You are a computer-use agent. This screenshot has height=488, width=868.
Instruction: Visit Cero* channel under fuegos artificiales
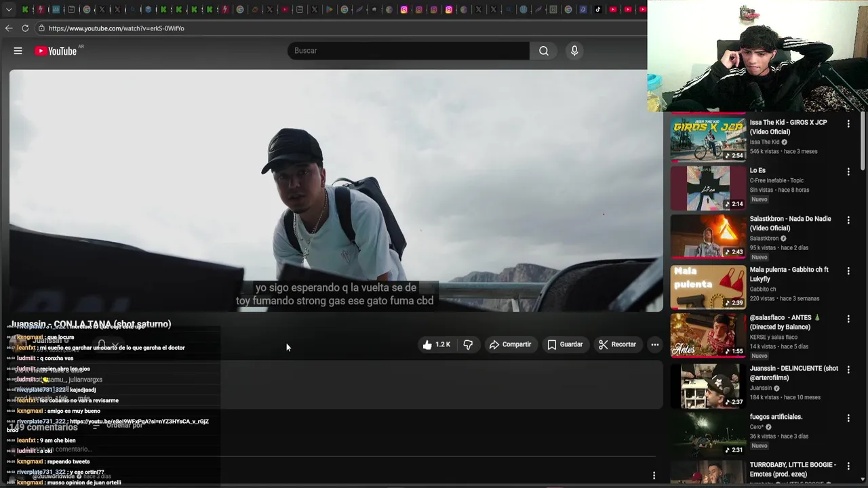click(756, 427)
